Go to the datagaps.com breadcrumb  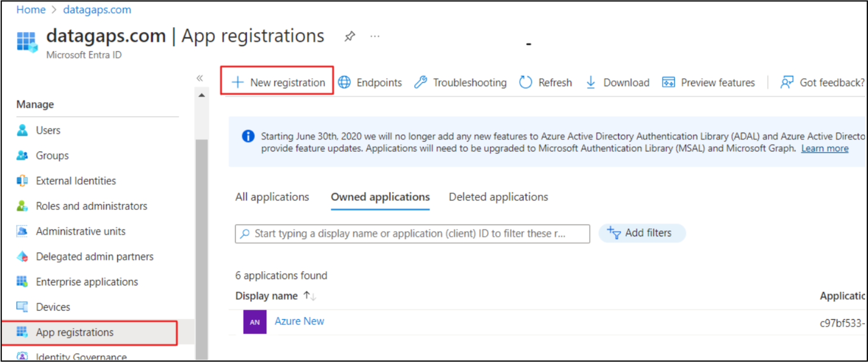pos(97,10)
